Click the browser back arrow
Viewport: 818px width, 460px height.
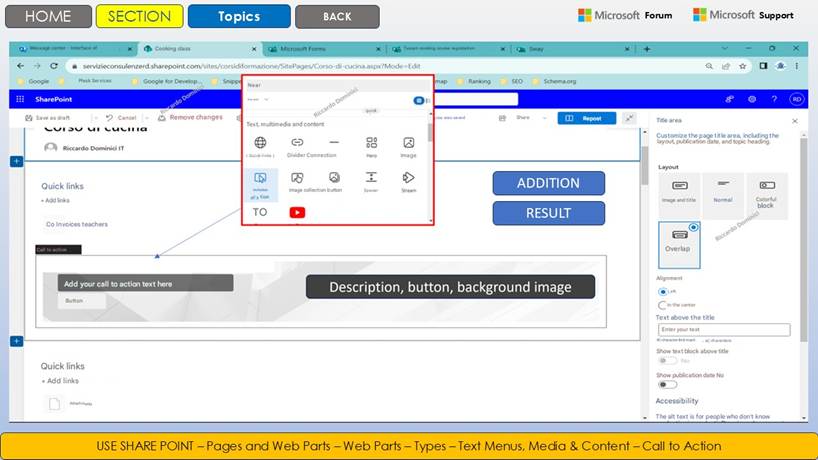click(20, 66)
